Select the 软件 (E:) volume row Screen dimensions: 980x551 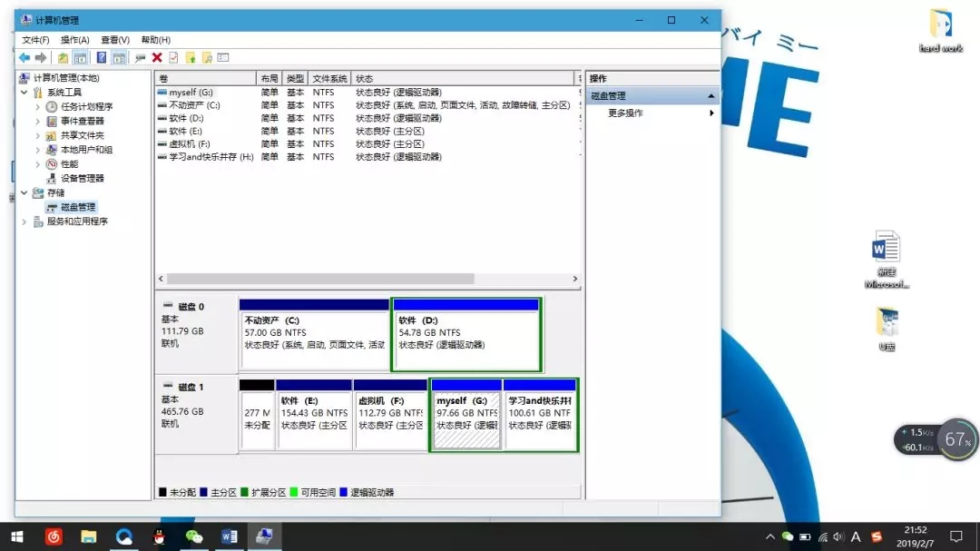[367, 132]
